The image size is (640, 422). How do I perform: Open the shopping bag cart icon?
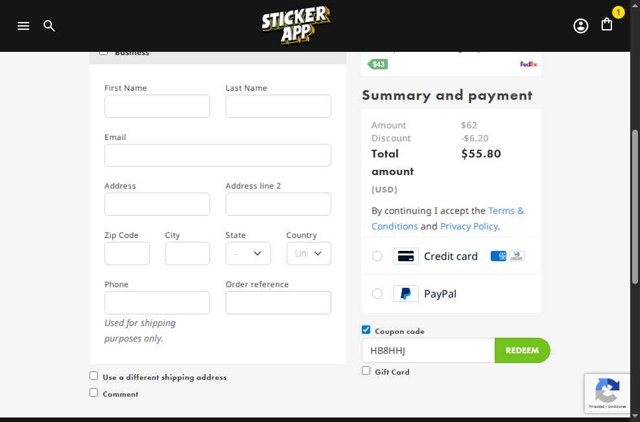pyautogui.click(x=607, y=25)
